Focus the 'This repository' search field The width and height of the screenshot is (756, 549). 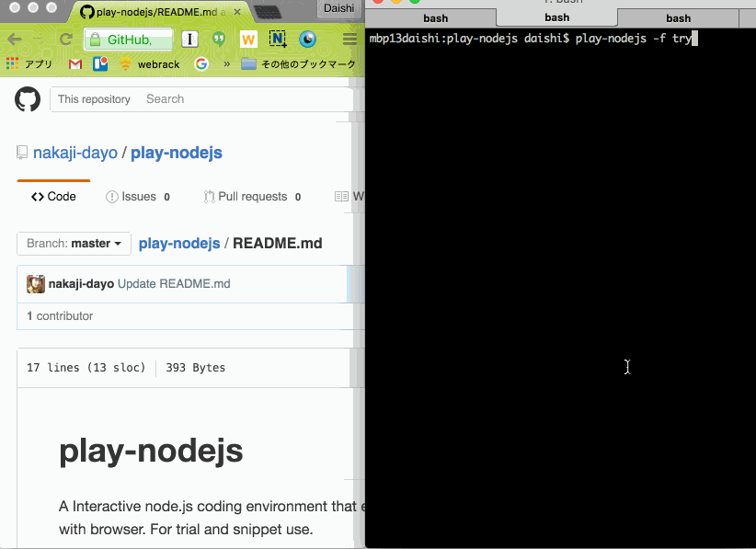tap(201, 99)
